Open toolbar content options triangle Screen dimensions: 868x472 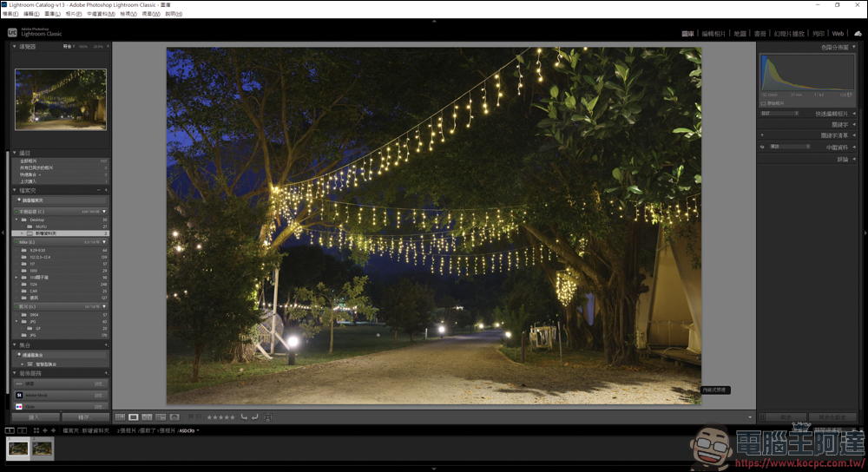click(x=750, y=417)
